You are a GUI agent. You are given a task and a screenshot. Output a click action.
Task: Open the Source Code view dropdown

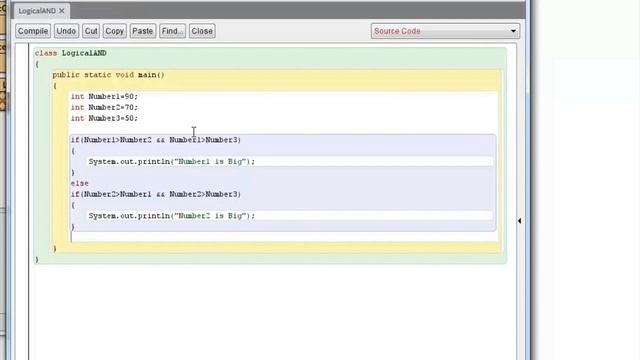click(445, 31)
